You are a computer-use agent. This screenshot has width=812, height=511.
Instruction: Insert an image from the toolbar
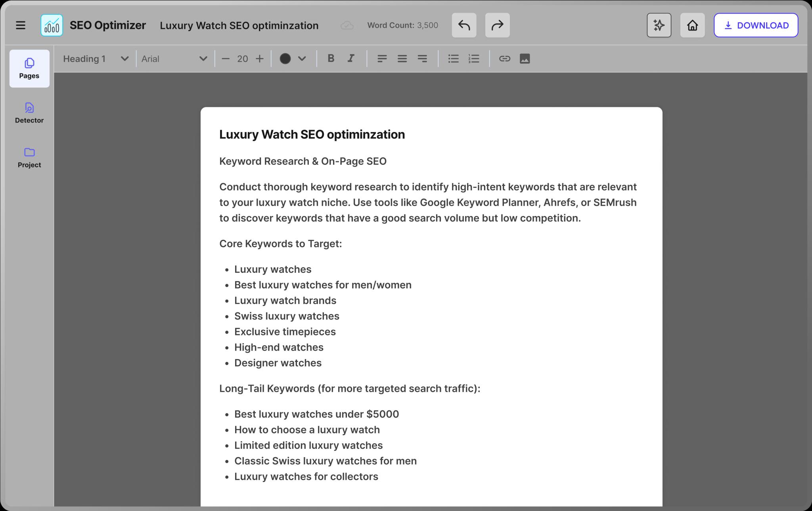tap(525, 59)
